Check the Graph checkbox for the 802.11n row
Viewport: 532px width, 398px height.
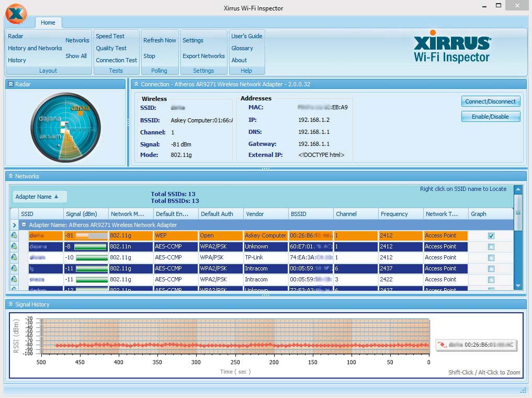pyautogui.click(x=491, y=247)
